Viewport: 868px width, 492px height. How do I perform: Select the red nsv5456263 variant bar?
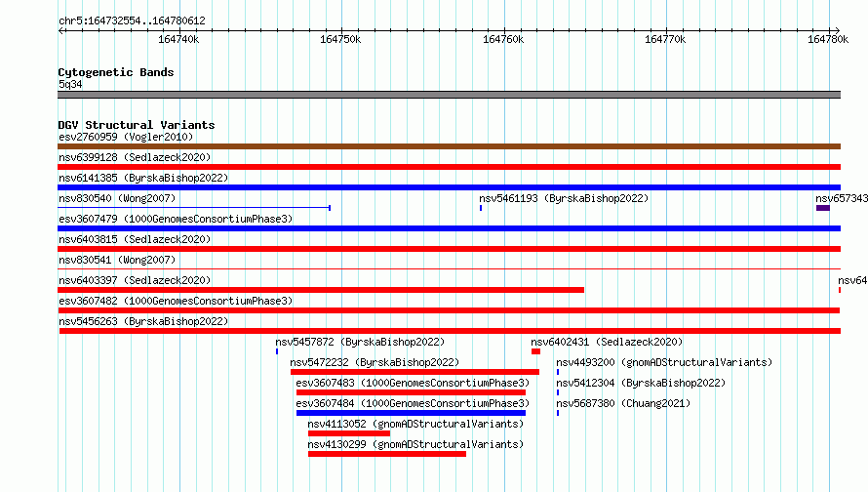450,331
